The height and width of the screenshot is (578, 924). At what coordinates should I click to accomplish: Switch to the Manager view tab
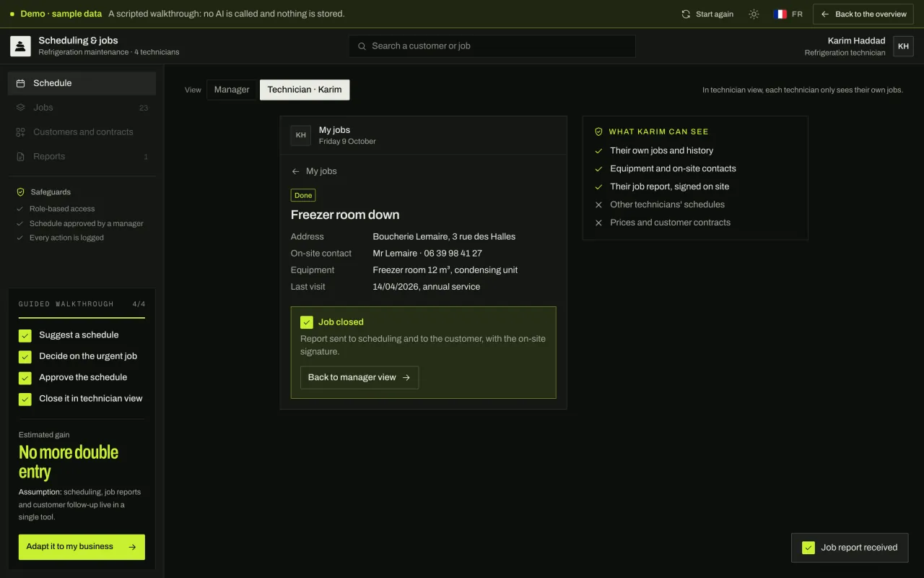[232, 90]
